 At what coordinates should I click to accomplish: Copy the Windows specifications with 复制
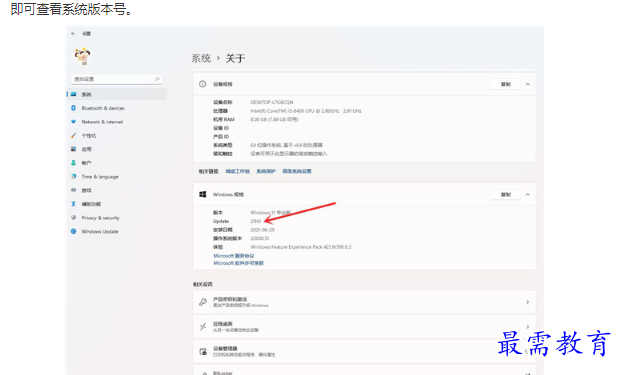(x=505, y=195)
